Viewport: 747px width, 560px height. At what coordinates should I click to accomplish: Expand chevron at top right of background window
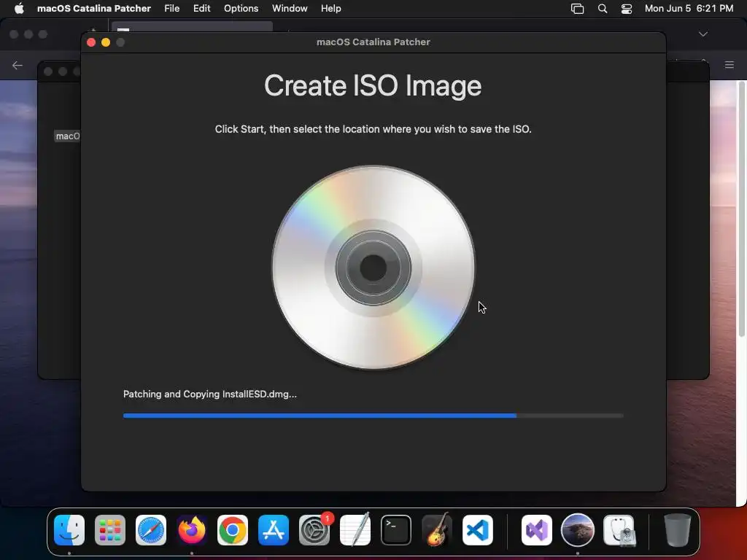pos(703,34)
